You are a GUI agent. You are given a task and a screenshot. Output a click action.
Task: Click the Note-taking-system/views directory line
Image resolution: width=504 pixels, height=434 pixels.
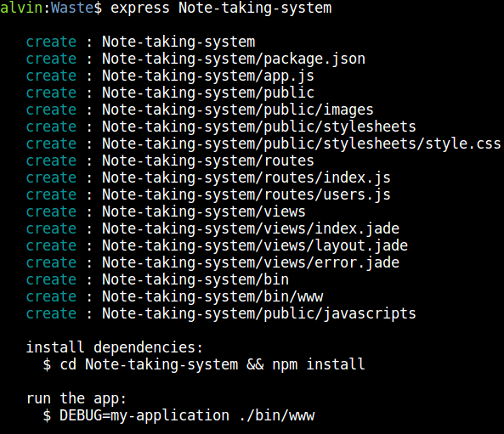[204, 211]
